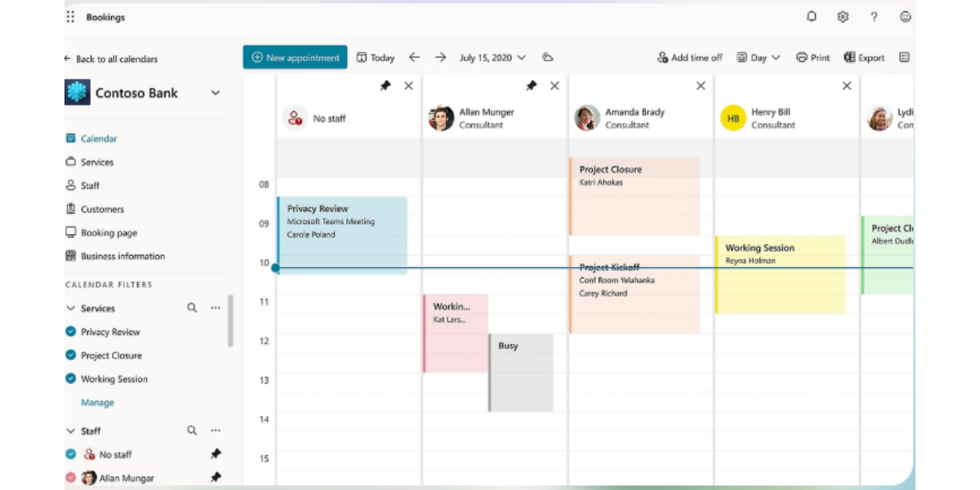Open the July 15, 2020 date picker dropdown
This screenshot has width=980, height=490.
point(490,57)
